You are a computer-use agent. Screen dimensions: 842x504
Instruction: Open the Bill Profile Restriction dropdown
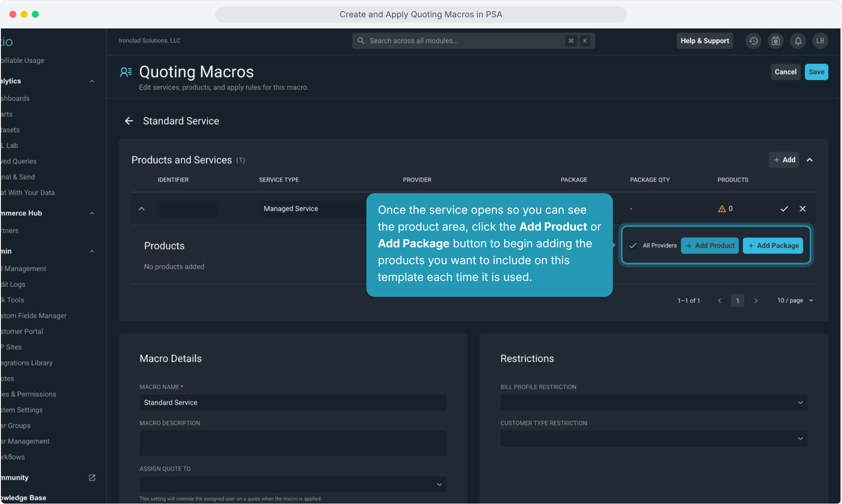[x=654, y=402]
